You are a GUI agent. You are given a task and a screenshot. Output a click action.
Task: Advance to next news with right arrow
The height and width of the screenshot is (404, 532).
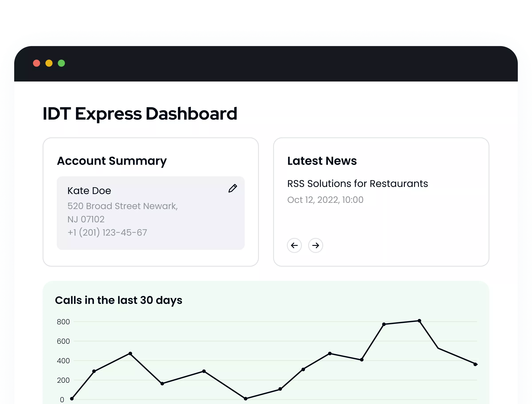[x=315, y=245]
